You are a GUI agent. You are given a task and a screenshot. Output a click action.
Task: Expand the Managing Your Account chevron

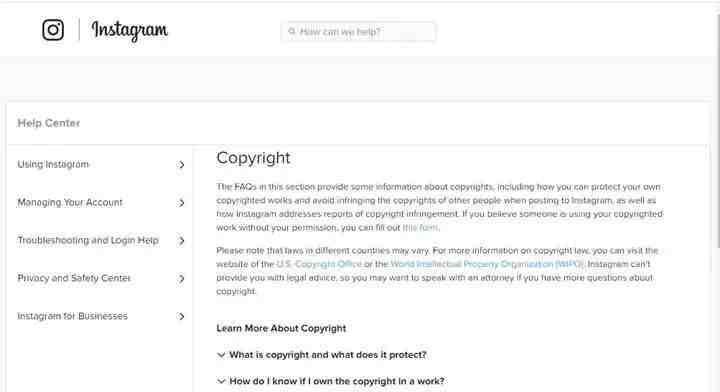click(181, 203)
